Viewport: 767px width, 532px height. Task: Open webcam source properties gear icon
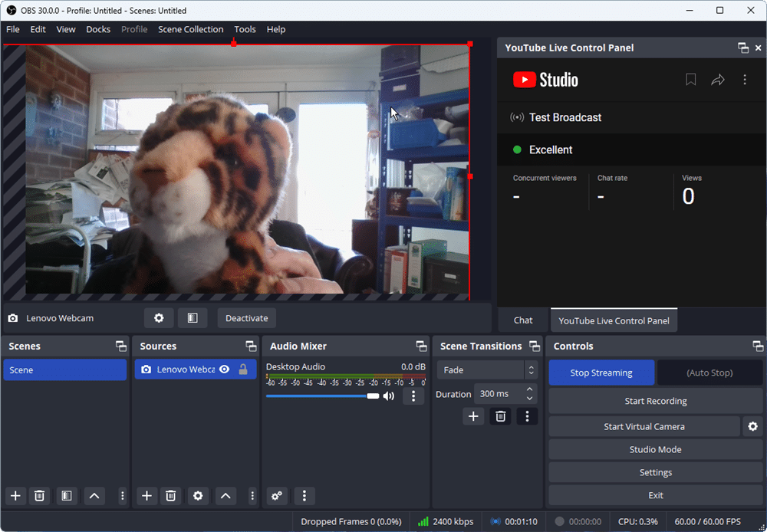coord(159,318)
